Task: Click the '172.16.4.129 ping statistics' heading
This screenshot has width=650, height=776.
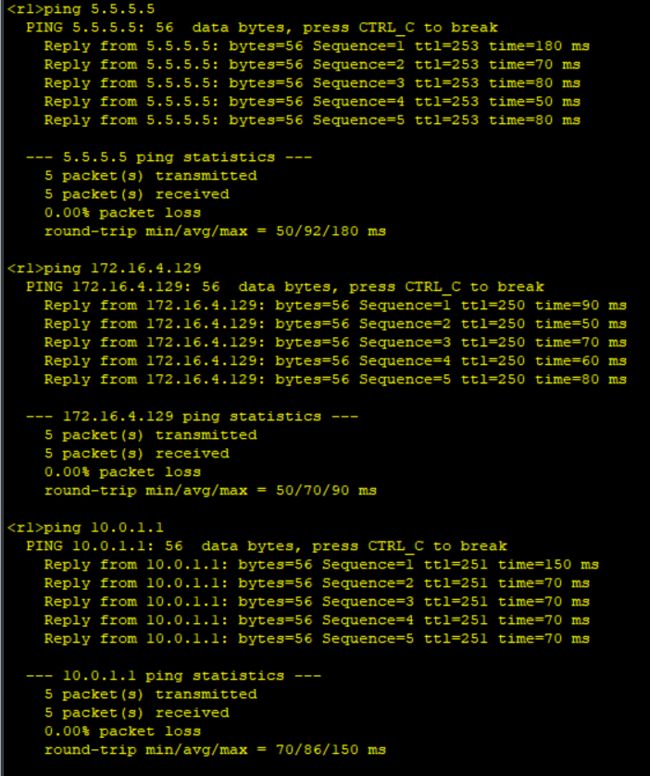Action: (x=192, y=416)
